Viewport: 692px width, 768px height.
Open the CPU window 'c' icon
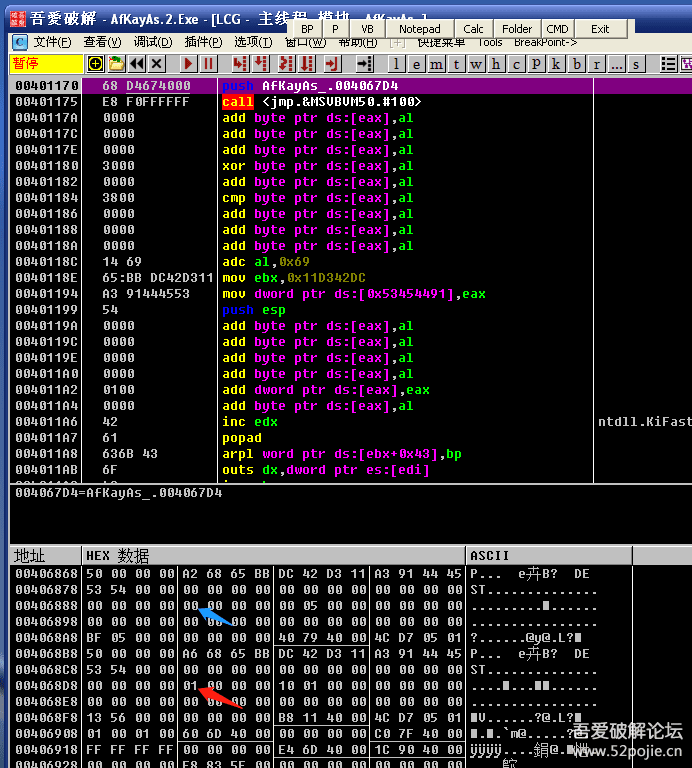pyautogui.click(x=516, y=64)
